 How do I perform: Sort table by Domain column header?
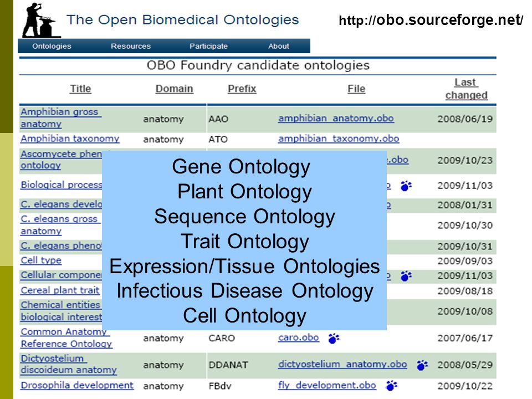coord(174,89)
